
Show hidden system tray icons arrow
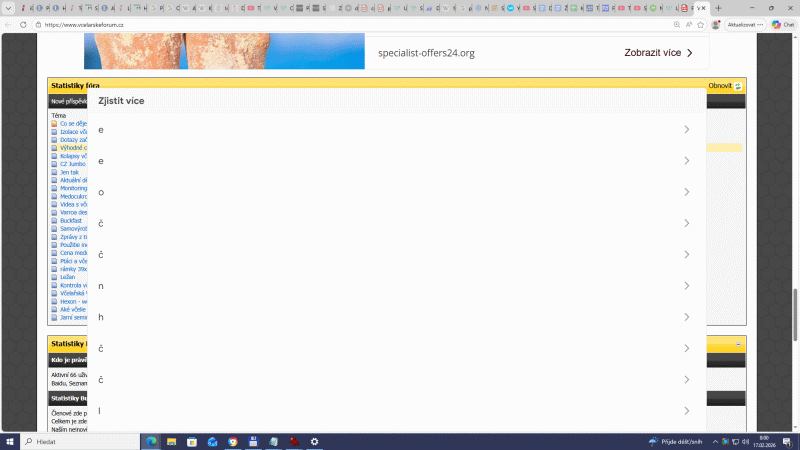coord(715,441)
